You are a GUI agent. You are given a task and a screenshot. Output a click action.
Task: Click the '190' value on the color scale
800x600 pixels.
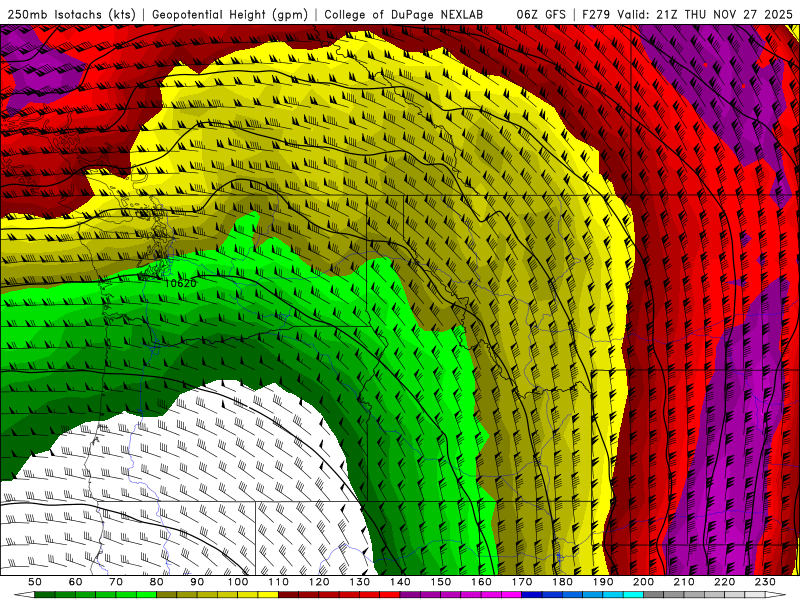pos(603,582)
